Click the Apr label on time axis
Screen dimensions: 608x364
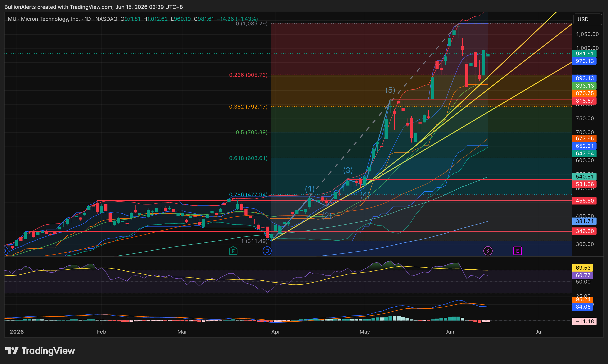276,332
